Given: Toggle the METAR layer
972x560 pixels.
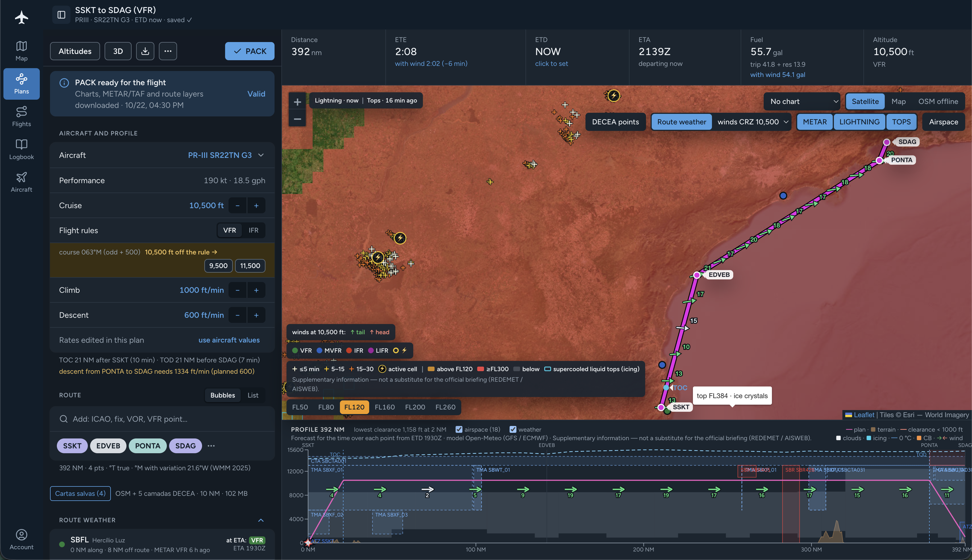Looking at the screenshot, I should coord(815,122).
